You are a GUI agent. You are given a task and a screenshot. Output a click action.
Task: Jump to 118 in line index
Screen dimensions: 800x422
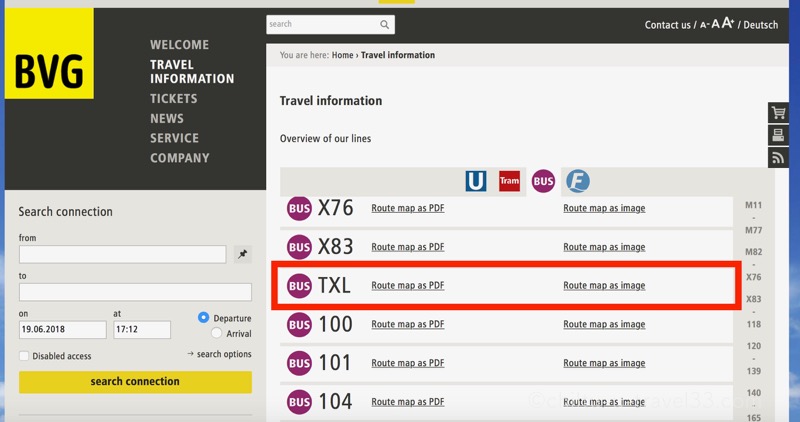(754, 324)
